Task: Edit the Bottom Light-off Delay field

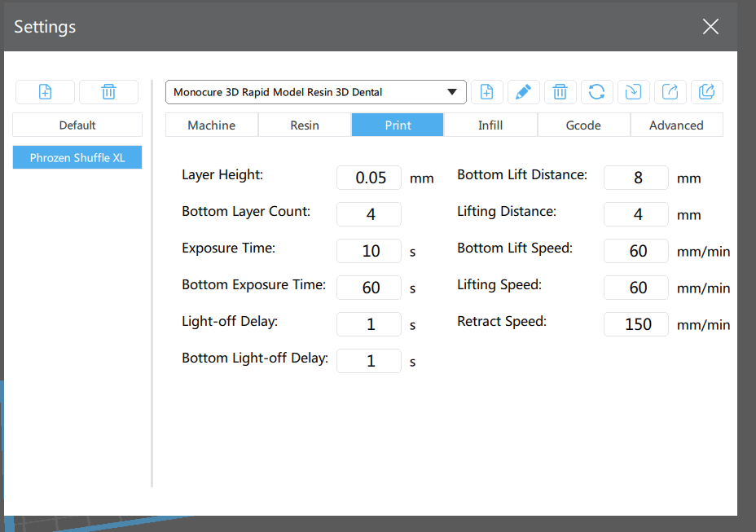Action: click(x=369, y=361)
